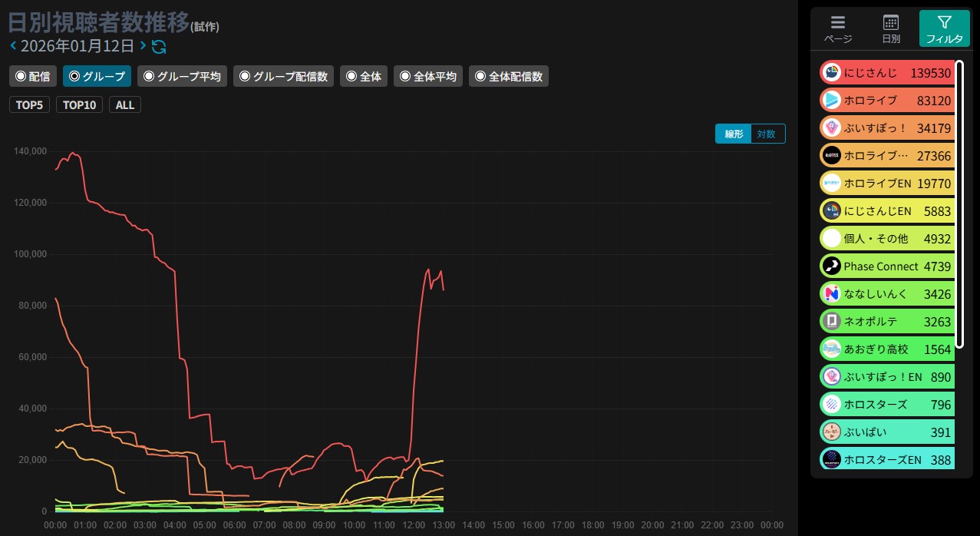
Task: Select the グループ平均 radio option
Action: tap(182, 76)
